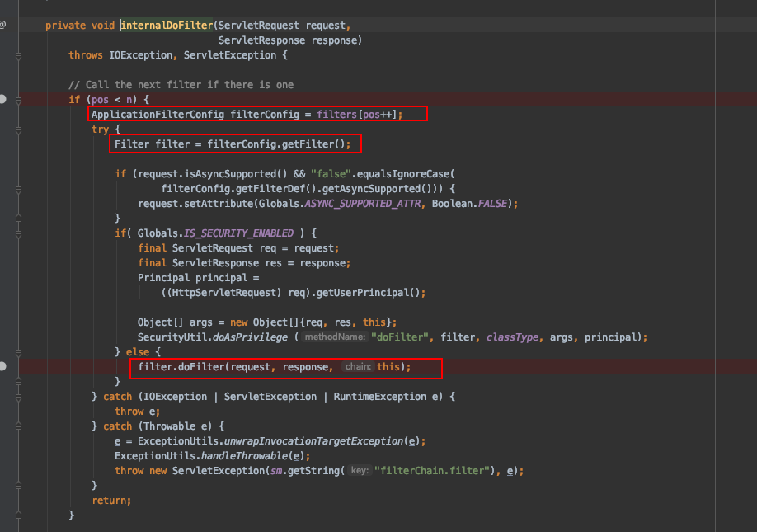Click the 'doAsPrivilege' method name

pyautogui.click(x=250, y=337)
